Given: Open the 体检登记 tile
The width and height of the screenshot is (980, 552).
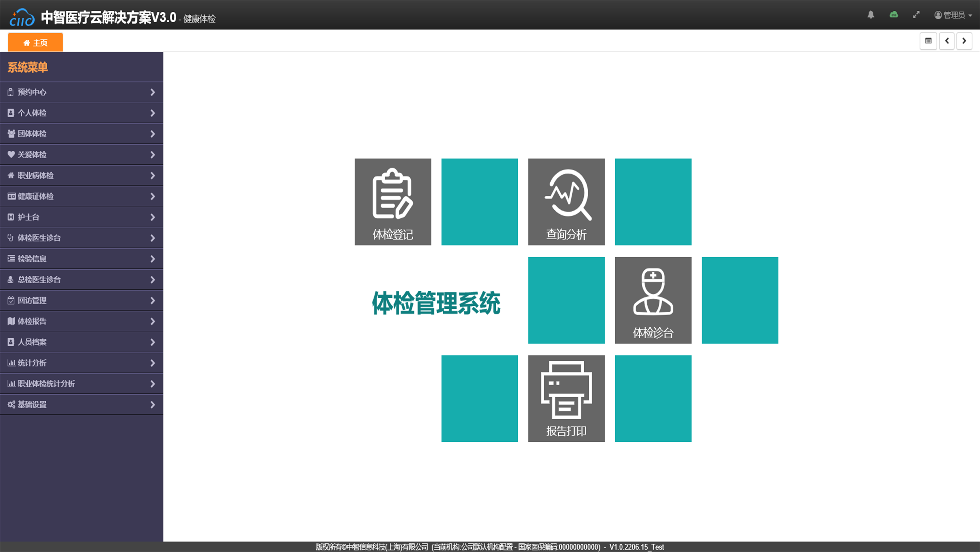Looking at the screenshot, I should [393, 202].
